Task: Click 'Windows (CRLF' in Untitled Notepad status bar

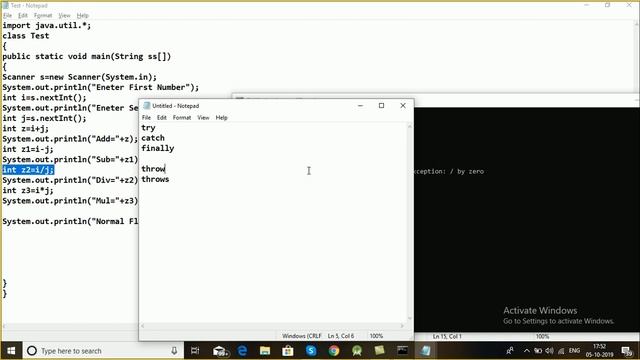Action: [x=302, y=336]
